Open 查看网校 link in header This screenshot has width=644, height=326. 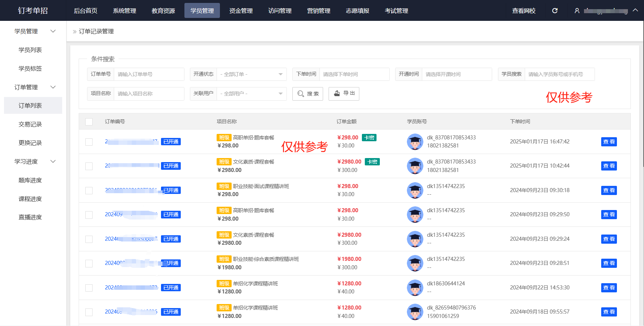click(524, 11)
